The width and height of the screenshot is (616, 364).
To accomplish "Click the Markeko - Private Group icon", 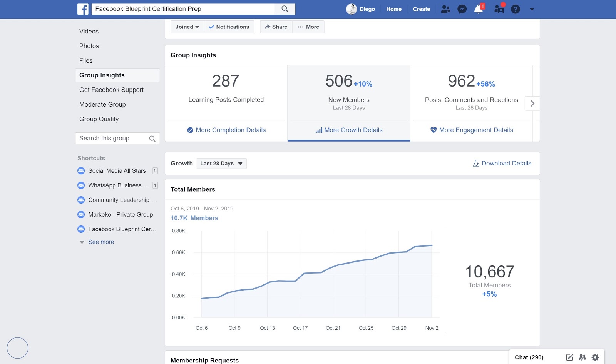I will click(81, 214).
